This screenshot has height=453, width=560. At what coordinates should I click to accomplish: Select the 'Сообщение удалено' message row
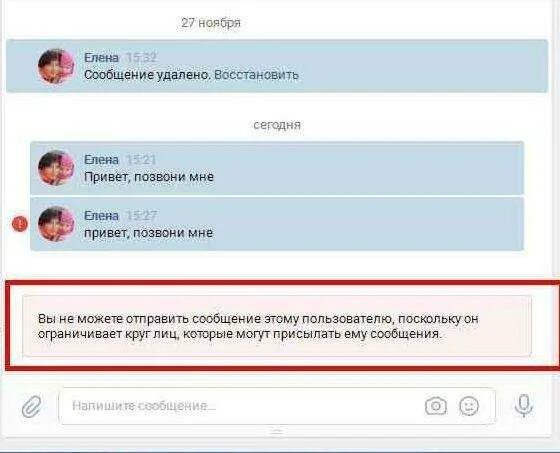tap(277, 66)
